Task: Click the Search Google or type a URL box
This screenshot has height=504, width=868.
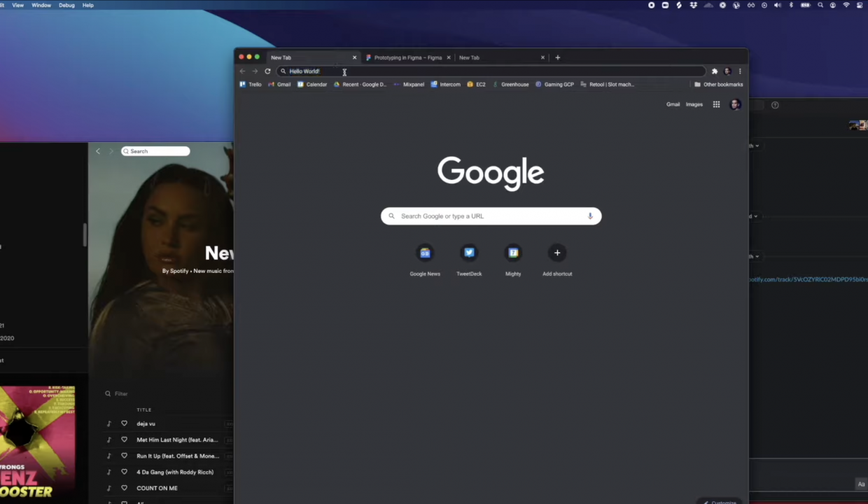Action: click(491, 216)
